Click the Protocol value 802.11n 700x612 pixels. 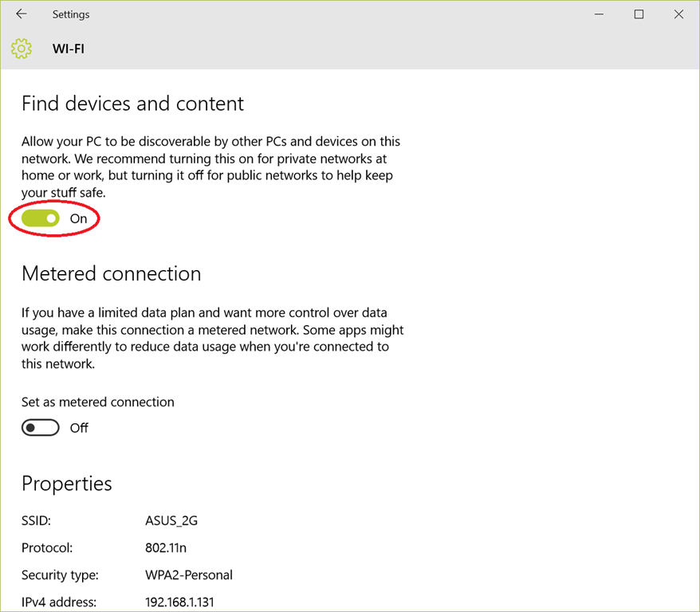[166, 548]
